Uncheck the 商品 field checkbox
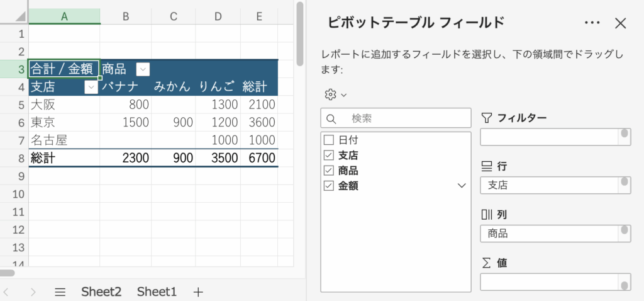 (328, 170)
